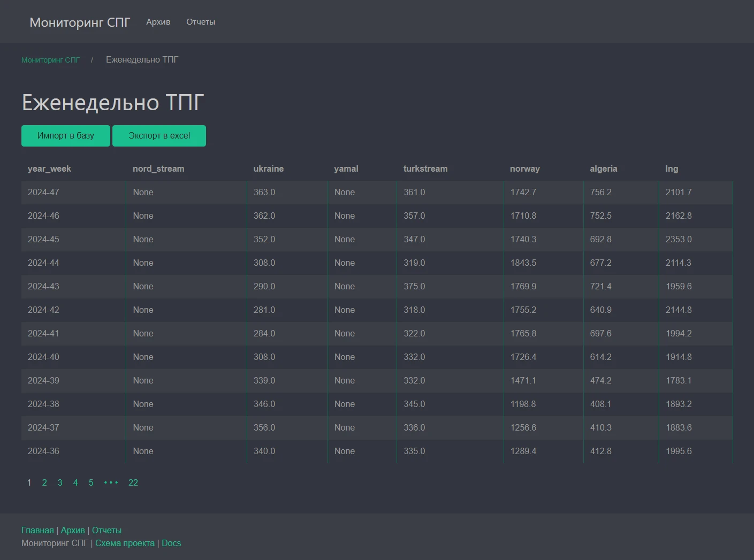This screenshot has height=560, width=754.
Task: Click the year_week column header
Action: [x=49, y=168]
